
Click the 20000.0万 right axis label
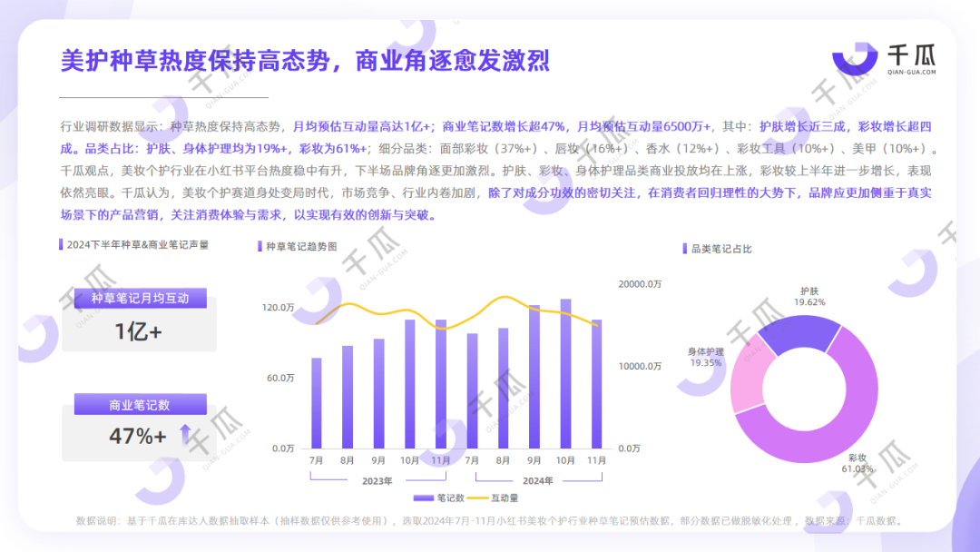point(640,284)
